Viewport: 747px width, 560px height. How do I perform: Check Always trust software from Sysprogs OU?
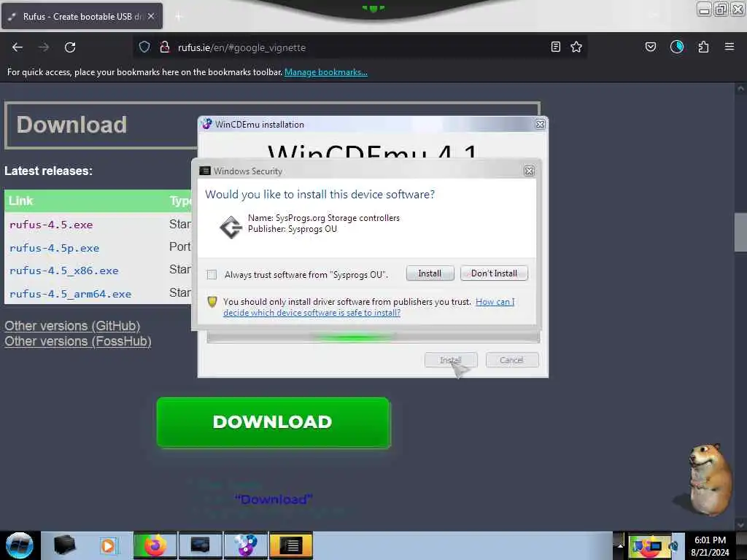[212, 275]
